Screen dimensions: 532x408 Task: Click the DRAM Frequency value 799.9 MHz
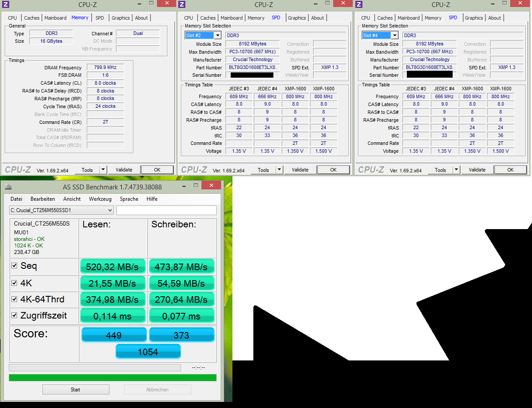[105, 68]
